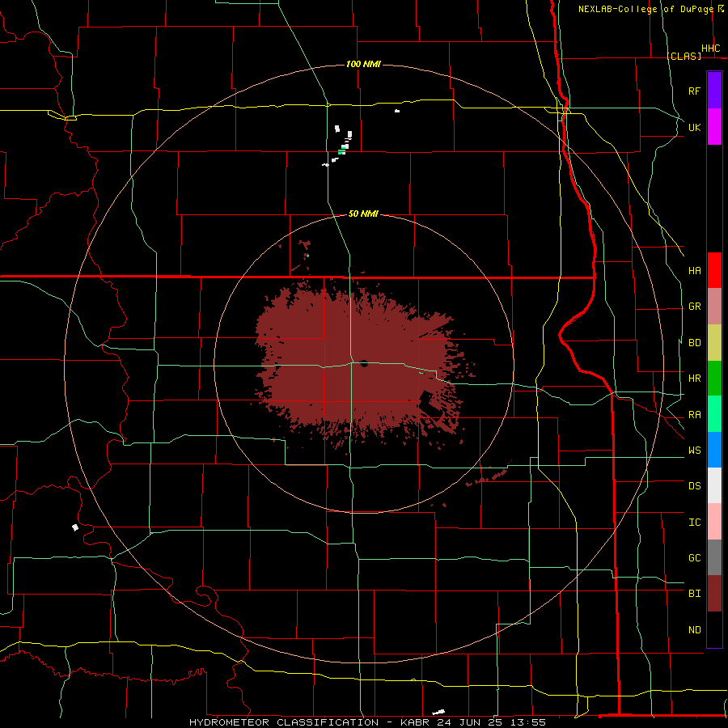Click the IC legend label
Viewport: 728px width, 728px height.
694,522
